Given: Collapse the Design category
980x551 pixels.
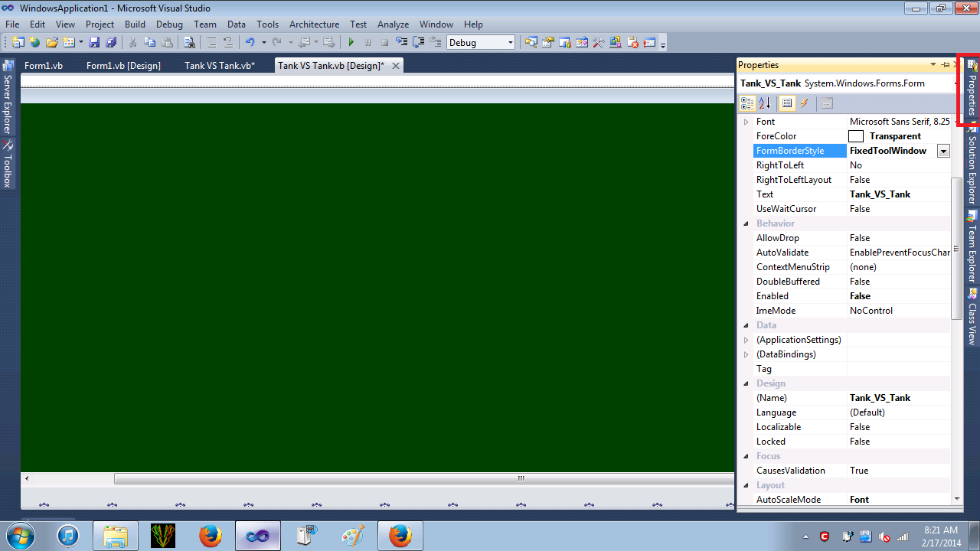Looking at the screenshot, I should coord(746,383).
